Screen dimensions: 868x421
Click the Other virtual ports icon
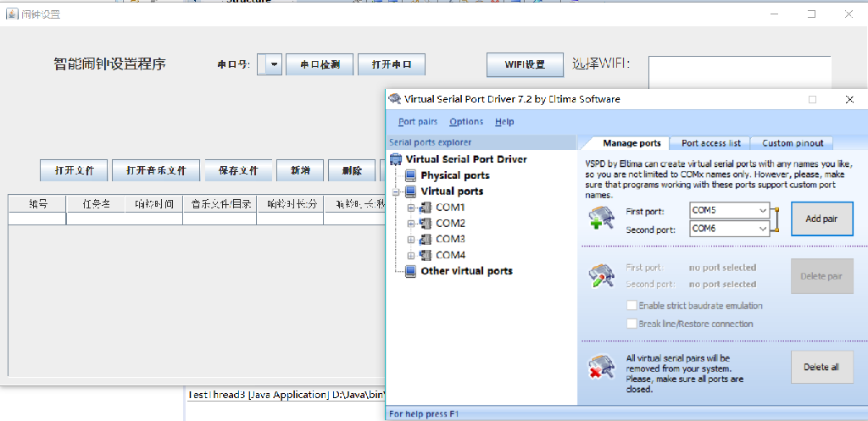pos(411,271)
